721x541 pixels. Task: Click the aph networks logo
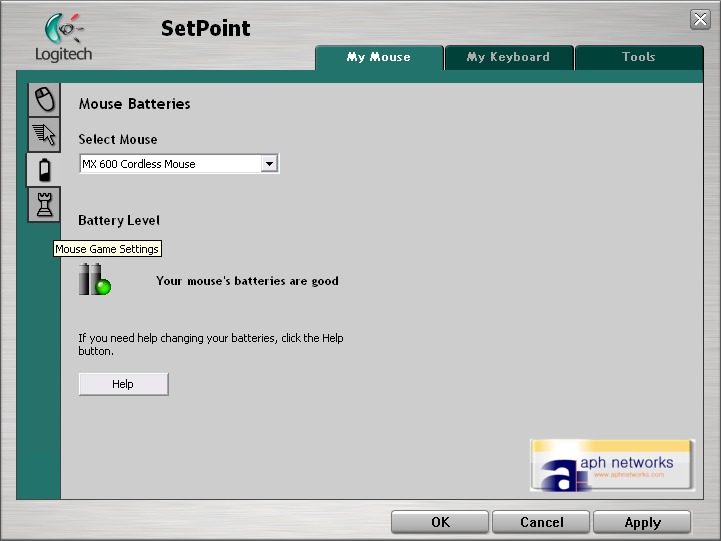(x=612, y=465)
